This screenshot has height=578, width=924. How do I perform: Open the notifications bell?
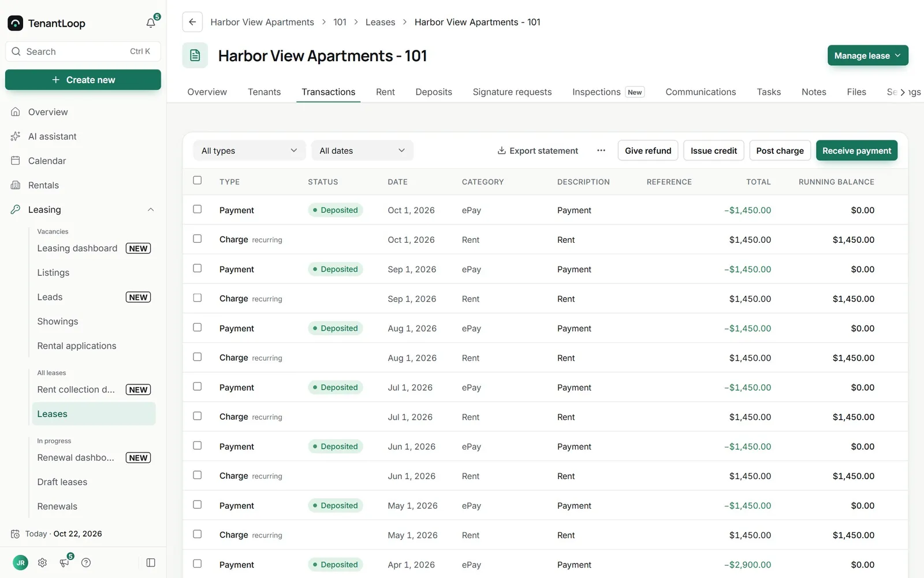point(151,23)
